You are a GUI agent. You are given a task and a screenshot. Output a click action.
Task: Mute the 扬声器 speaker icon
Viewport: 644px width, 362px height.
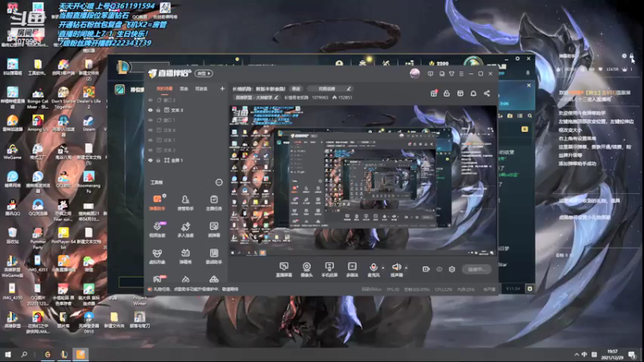tap(396, 268)
